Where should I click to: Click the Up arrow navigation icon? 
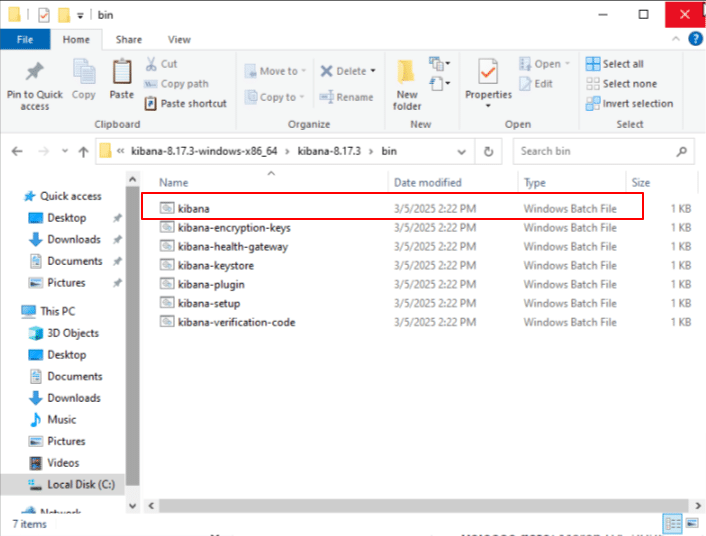(x=83, y=151)
